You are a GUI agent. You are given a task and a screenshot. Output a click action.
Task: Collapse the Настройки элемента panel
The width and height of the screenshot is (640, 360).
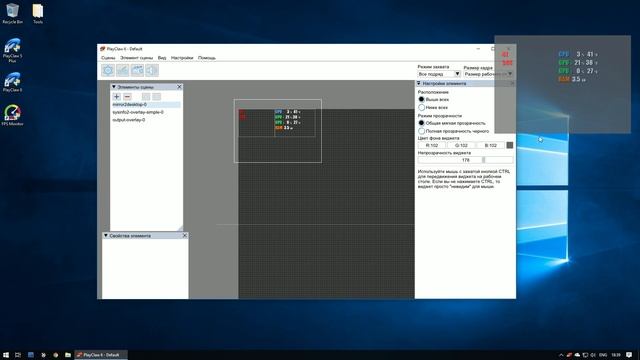(418, 83)
